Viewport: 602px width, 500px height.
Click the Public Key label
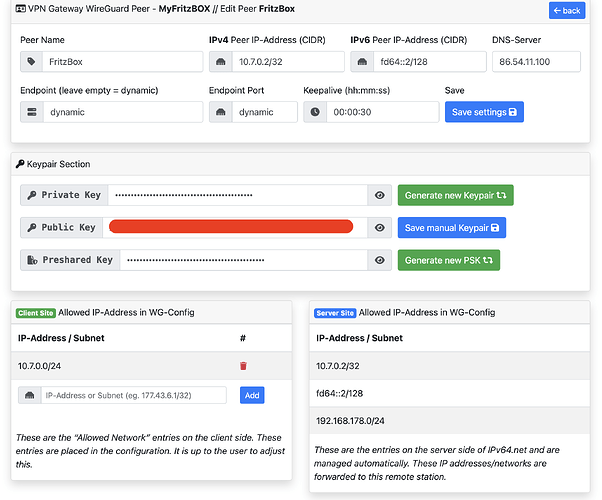point(61,227)
